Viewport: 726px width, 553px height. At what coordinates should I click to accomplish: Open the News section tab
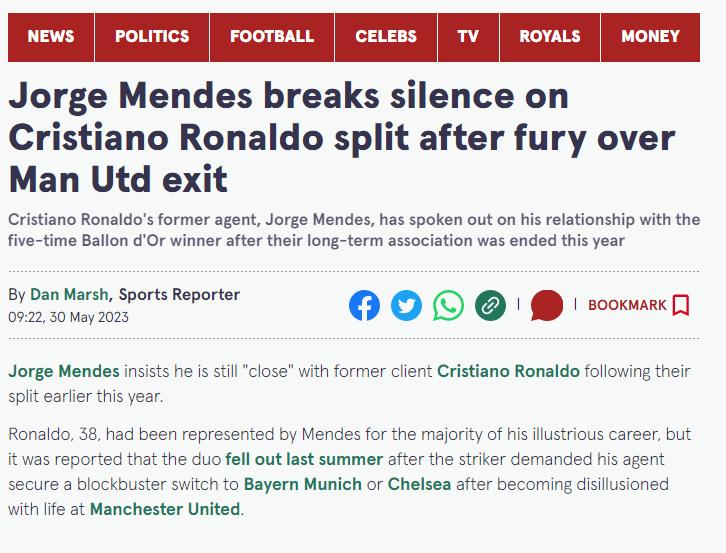(51, 37)
